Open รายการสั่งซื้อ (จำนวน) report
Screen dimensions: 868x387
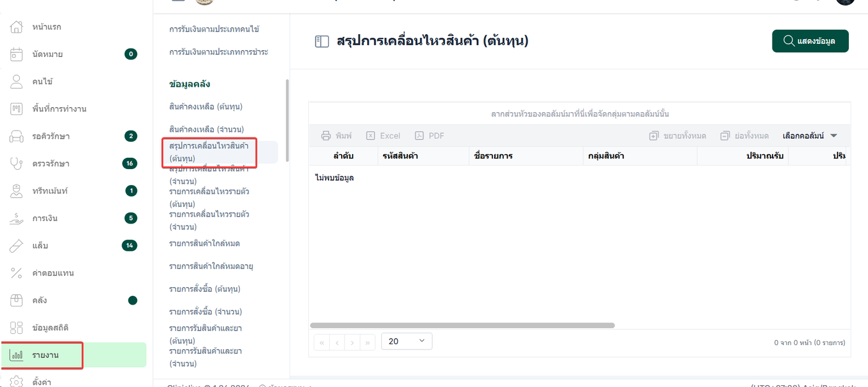205,311
